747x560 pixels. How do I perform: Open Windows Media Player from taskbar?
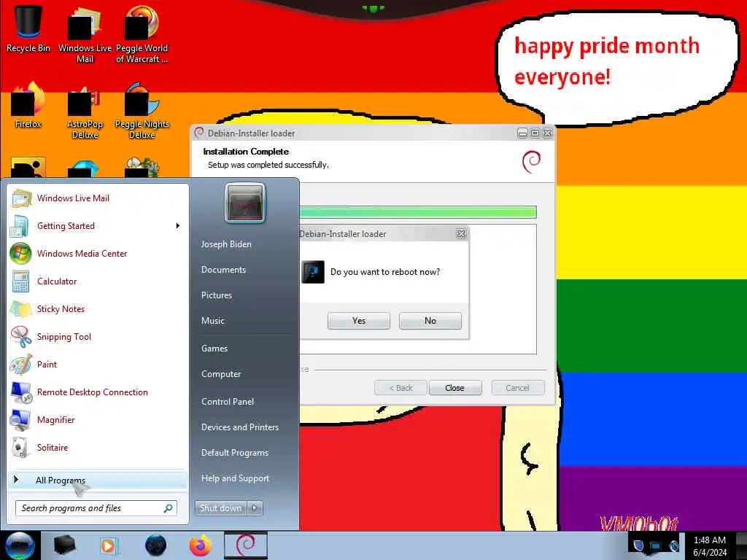click(x=109, y=545)
